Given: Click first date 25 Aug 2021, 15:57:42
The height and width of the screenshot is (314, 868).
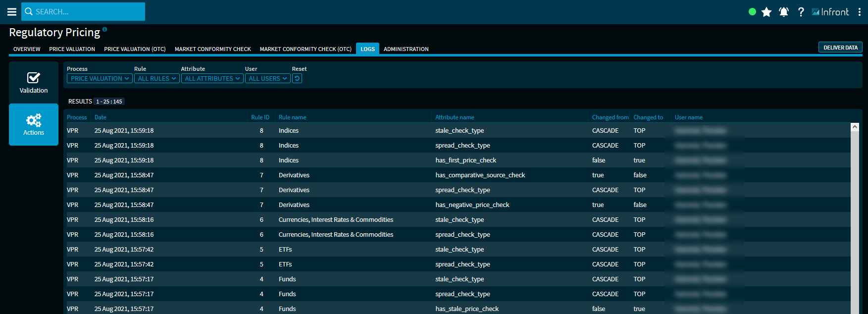Looking at the screenshot, I should [124, 249].
